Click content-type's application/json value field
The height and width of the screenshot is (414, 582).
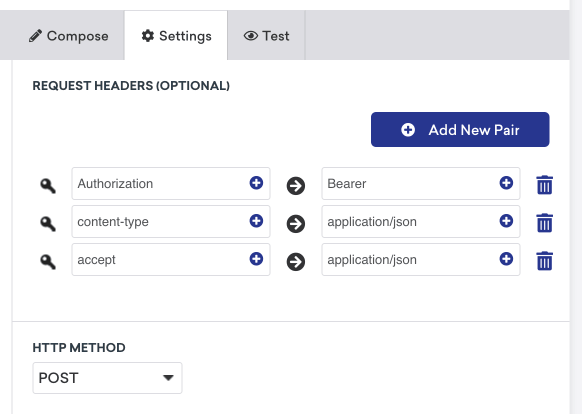421,222
